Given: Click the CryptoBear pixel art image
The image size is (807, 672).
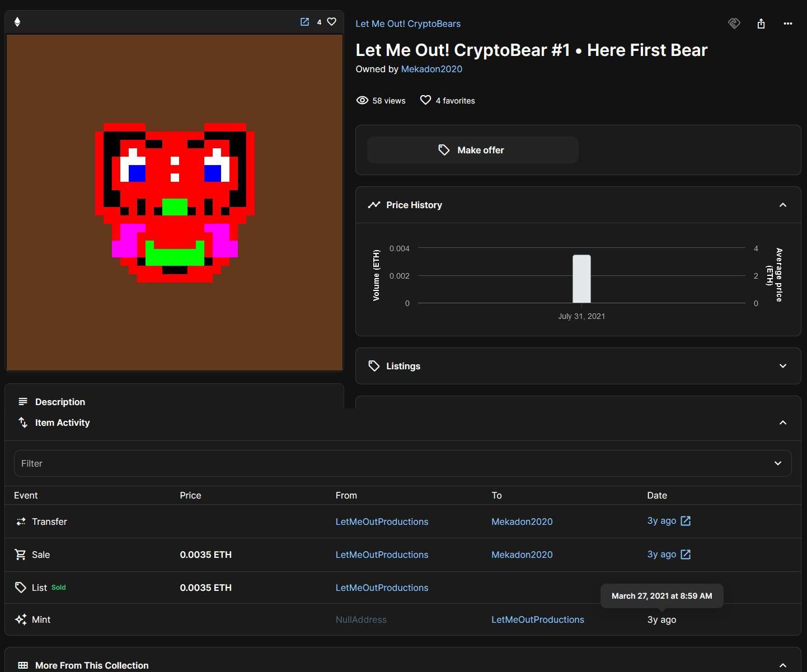Looking at the screenshot, I should (x=175, y=203).
